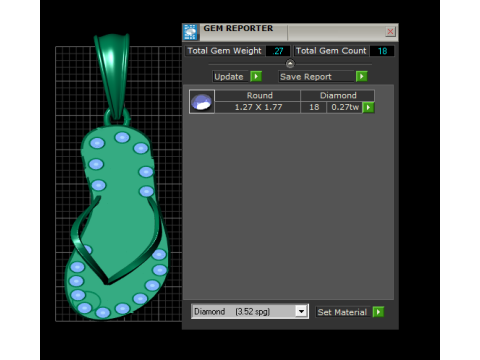Click the Total Gem Count label
The height and width of the screenshot is (360, 480).
pyautogui.click(x=331, y=51)
